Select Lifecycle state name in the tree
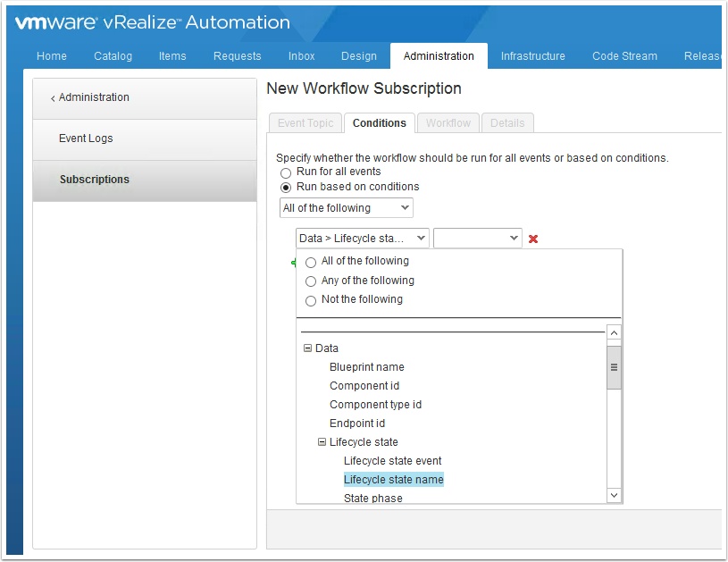This screenshot has height=562, width=728. (394, 479)
